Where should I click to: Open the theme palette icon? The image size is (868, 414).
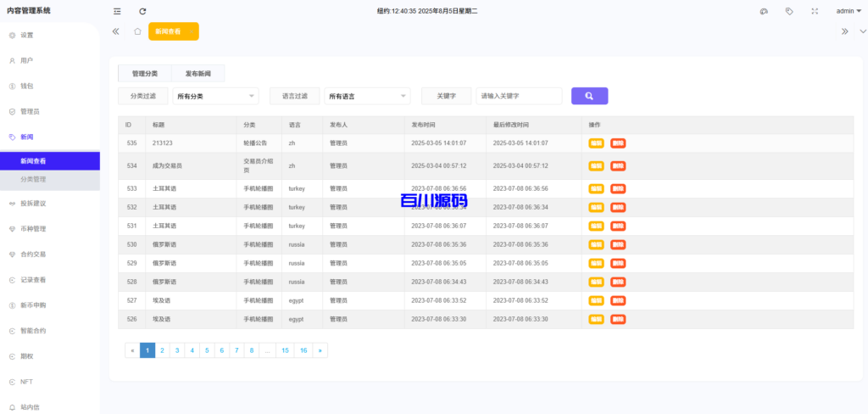tap(764, 11)
